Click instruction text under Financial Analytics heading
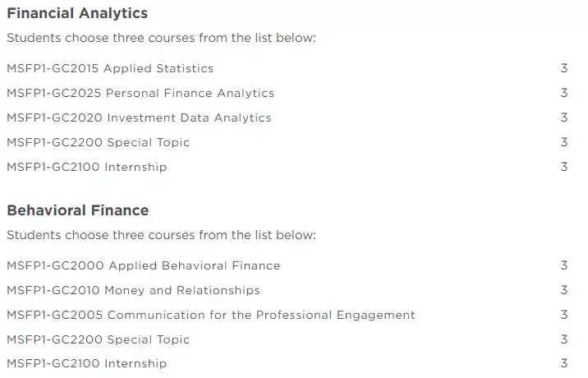Viewport: 588px width, 378px height. (162, 38)
